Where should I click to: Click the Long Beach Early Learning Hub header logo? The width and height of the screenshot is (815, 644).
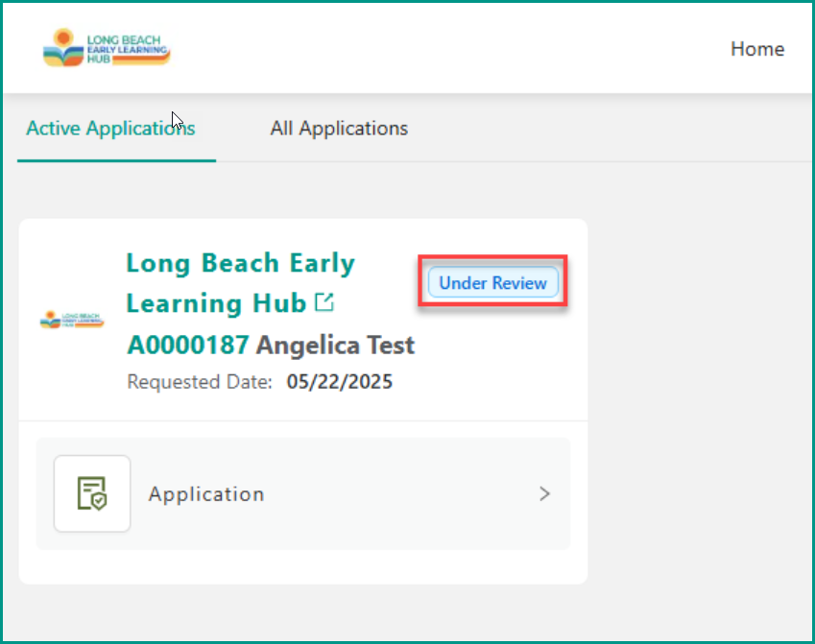coord(107,48)
